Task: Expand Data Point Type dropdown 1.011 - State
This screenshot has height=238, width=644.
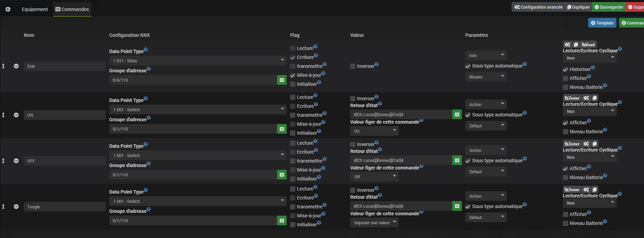Action: coord(197,61)
